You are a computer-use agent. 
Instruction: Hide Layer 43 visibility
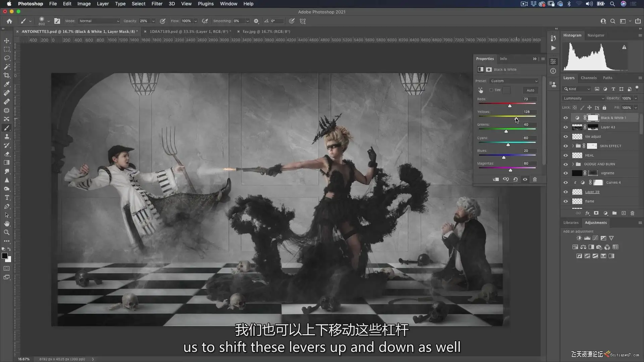[566, 127]
